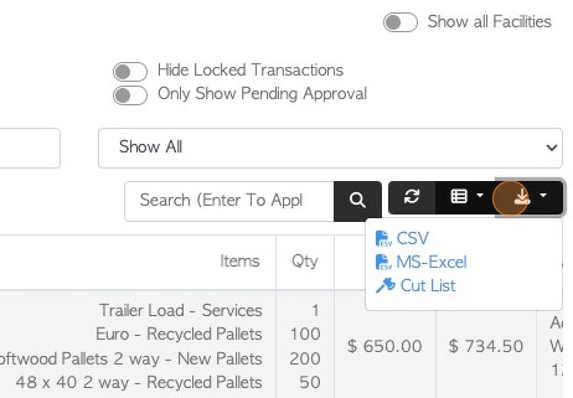Click the CSV file icon
573x398 pixels.
[383, 239]
